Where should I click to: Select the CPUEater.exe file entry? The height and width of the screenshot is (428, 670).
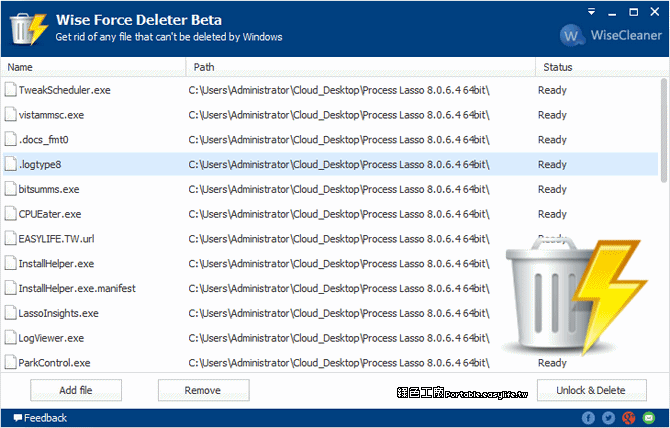[x=330, y=214]
